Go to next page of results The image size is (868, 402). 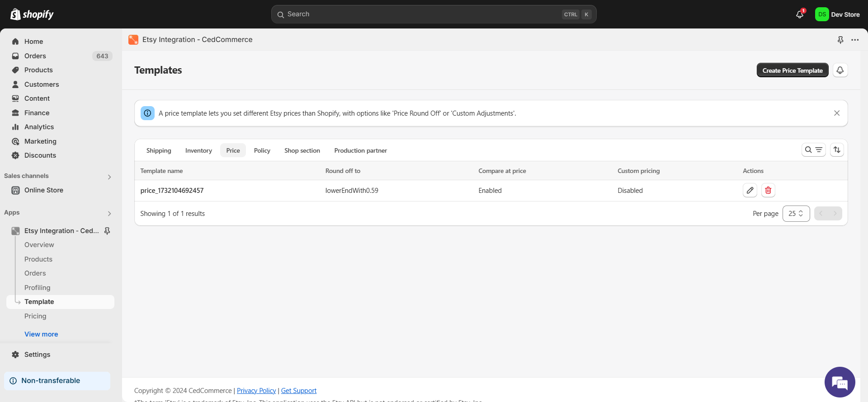835,214
